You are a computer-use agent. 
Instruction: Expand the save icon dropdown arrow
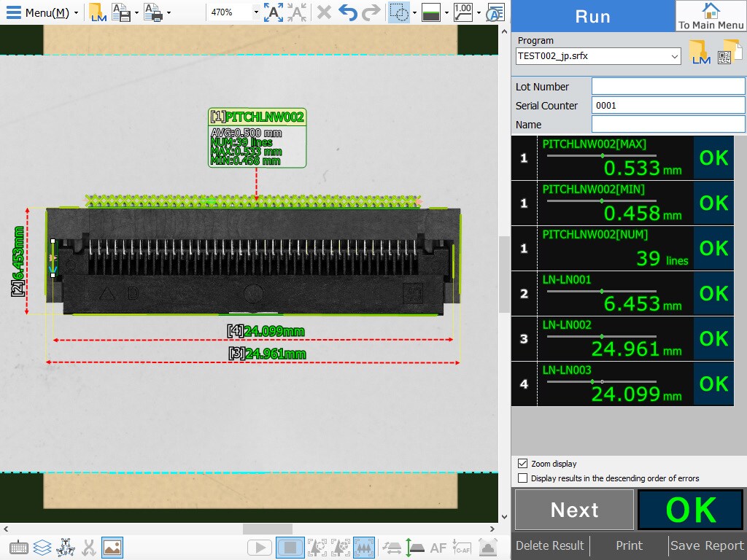136,12
